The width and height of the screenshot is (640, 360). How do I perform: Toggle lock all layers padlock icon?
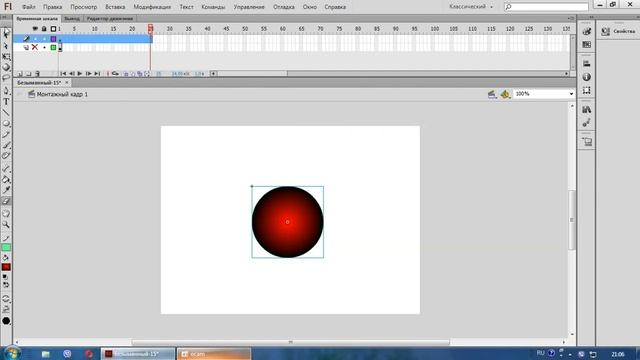(x=44, y=29)
